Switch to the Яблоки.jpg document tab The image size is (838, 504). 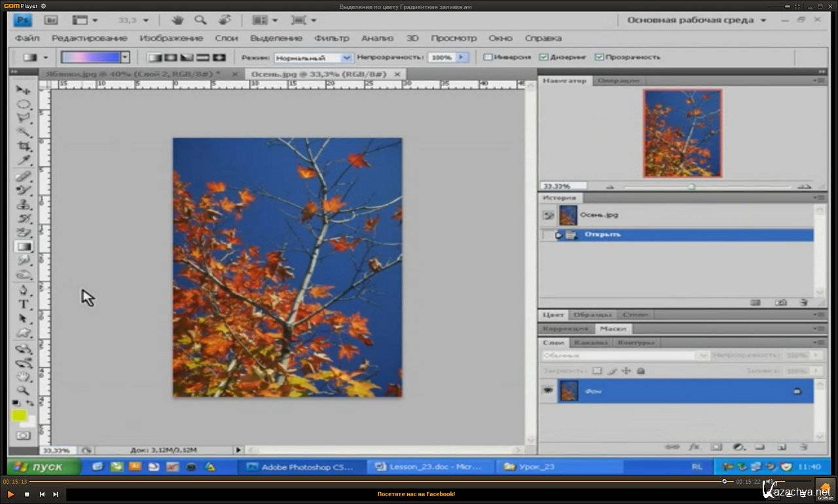click(x=131, y=74)
